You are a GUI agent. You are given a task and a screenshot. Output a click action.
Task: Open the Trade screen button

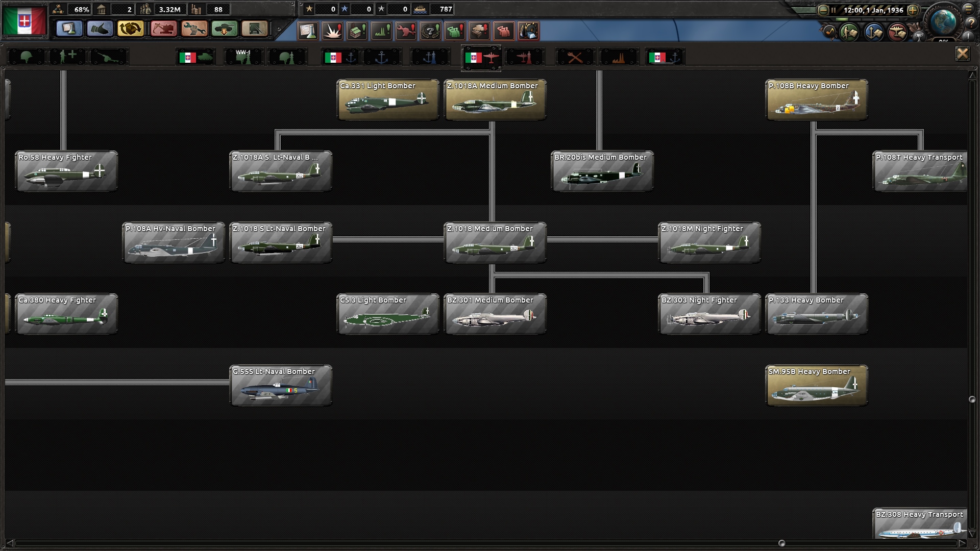coord(131,29)
